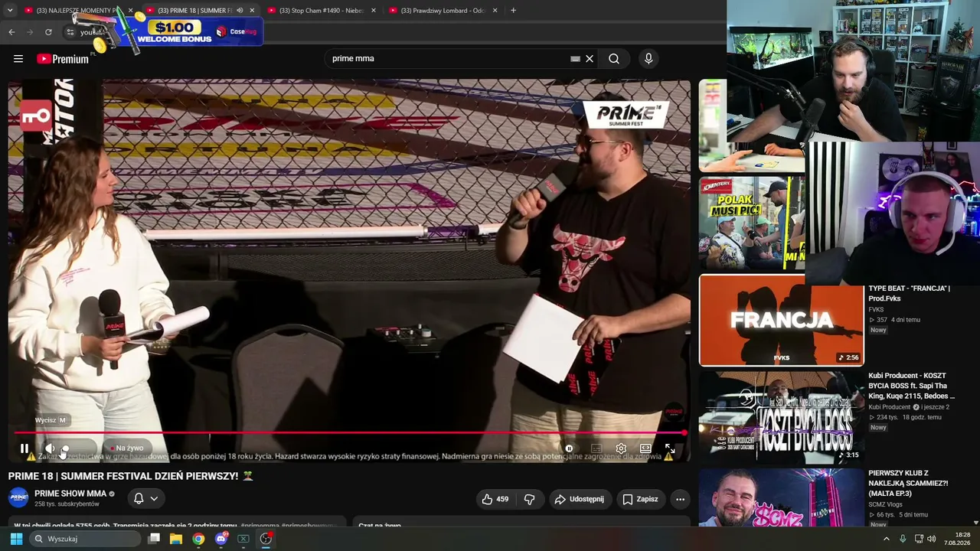Open OBS Studio from taskbar
980x551 pixels.
pyautogui.click(x=266, y=539)
